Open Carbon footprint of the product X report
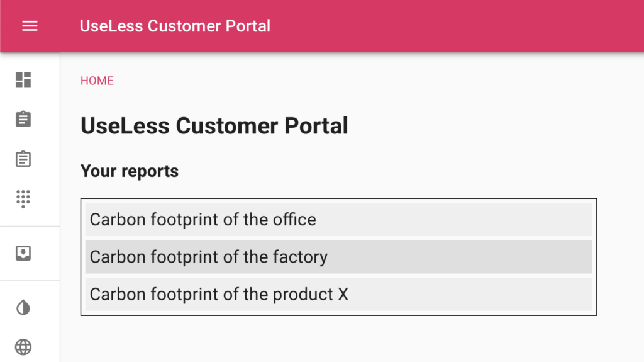Image resolution: width=644 pixels, height=362 pixels. click(339, 295)
